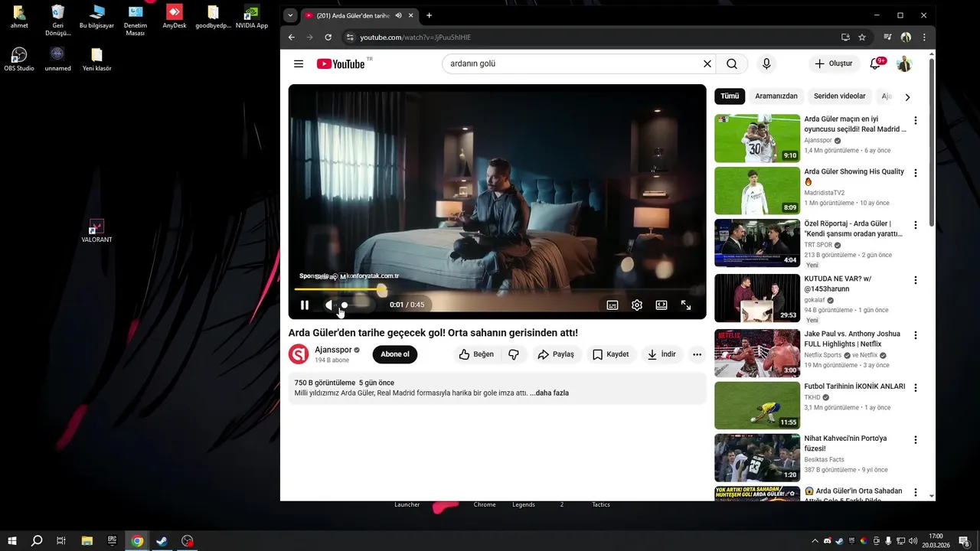Go back with Chrome back arrow
Image resolution: width=980 pixels, height=551 pixels.
[292, 37]
